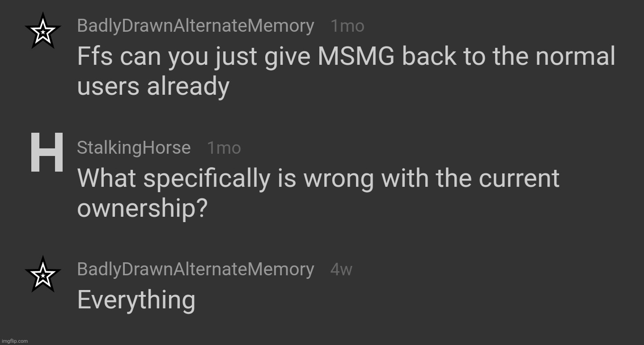644x345 pixels.
Task: Click the word 'What' starting StalkingHorse's comment
Action: (x=106, y=178)
